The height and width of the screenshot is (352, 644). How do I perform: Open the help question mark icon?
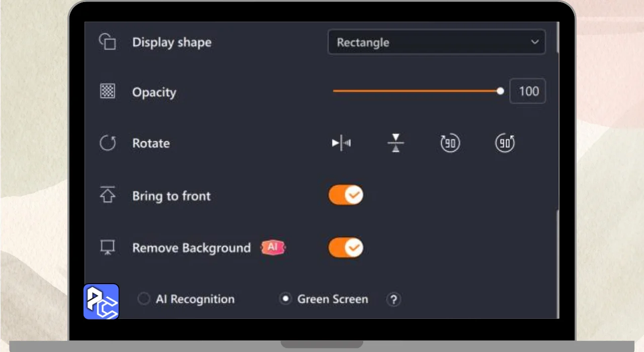393,300
